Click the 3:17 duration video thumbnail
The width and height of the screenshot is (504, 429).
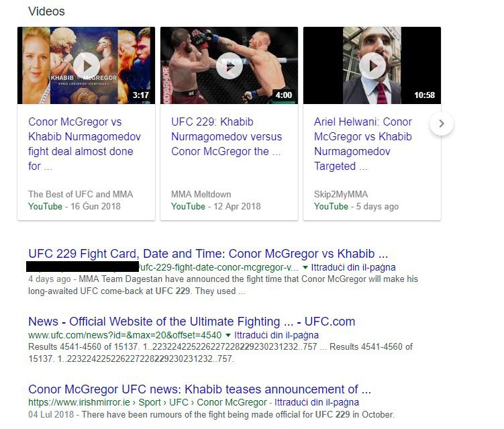pos(86,66)
